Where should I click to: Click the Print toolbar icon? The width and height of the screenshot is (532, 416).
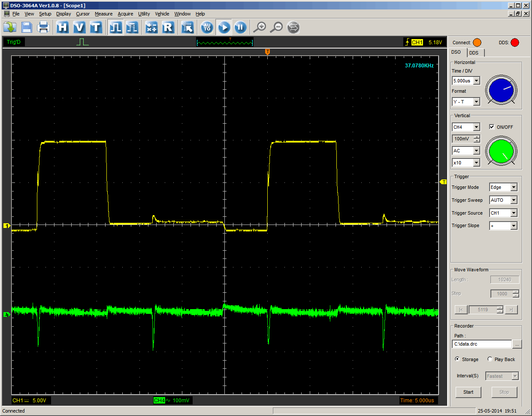(x=43, y=27)
